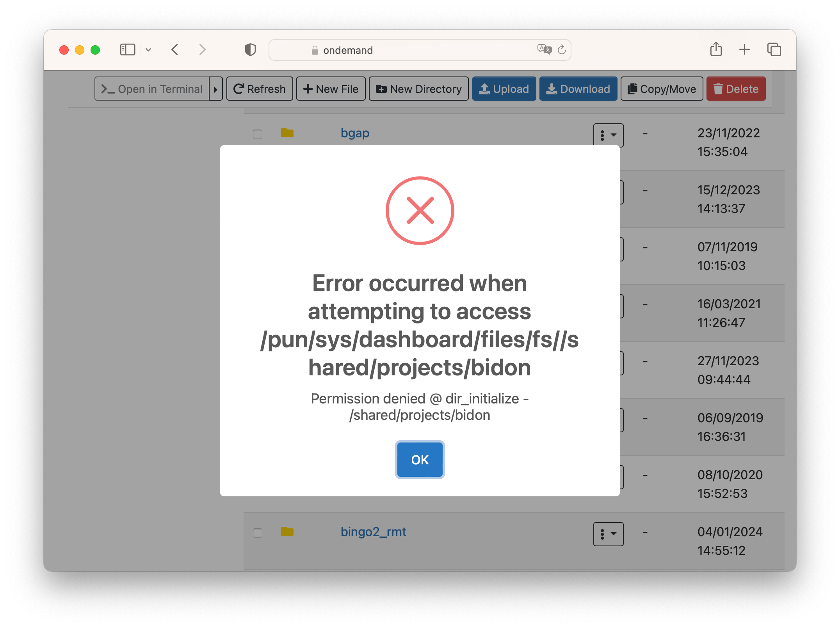Open the sidebar tab group chevron
The height and width of the screenshot is (629, 840).
[148, 50]
